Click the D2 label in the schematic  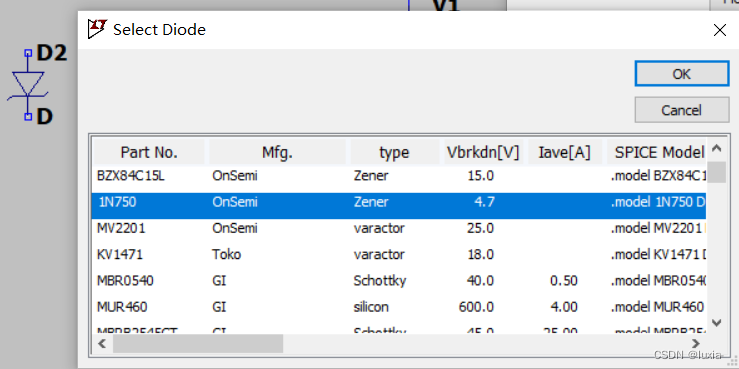pos(52,54)
